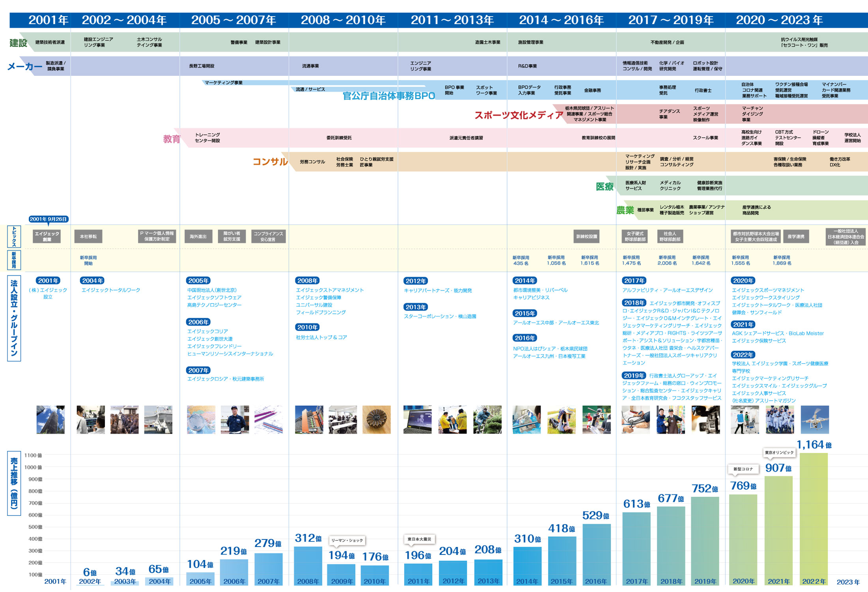Click the 東京オリンピック callout label
This screenshot has width=868, height=592.
[x=779, y=453]
